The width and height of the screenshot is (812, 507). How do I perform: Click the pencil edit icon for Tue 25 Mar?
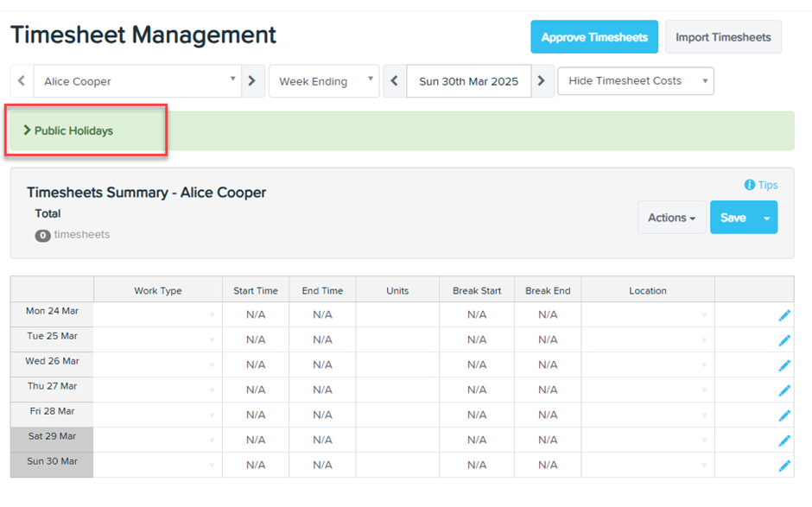784,340
